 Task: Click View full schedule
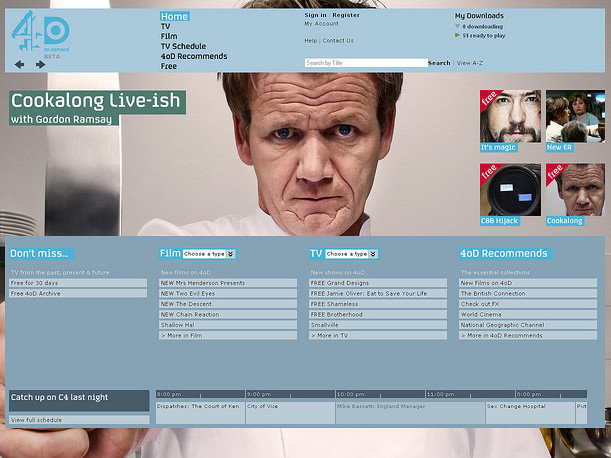point(79,420)
